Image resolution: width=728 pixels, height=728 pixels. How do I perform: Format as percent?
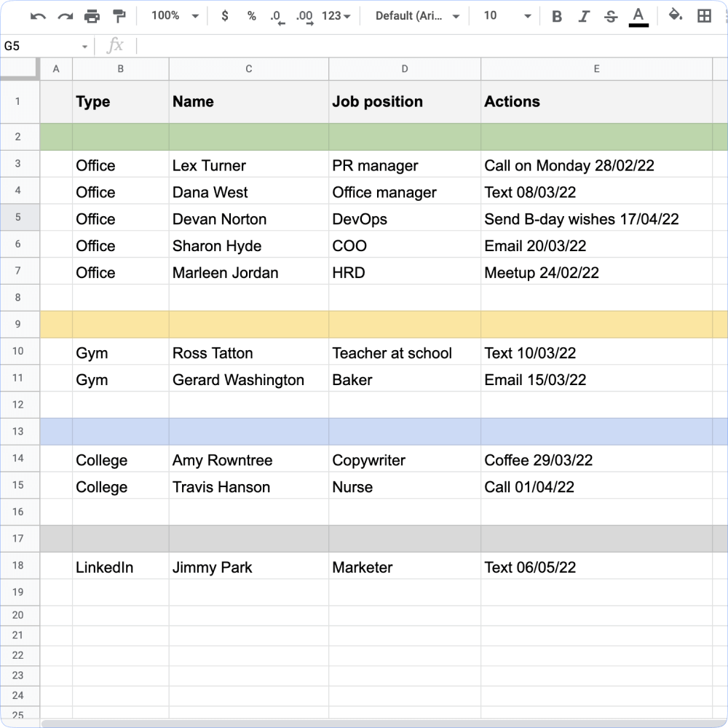click(x=252, y=16)
